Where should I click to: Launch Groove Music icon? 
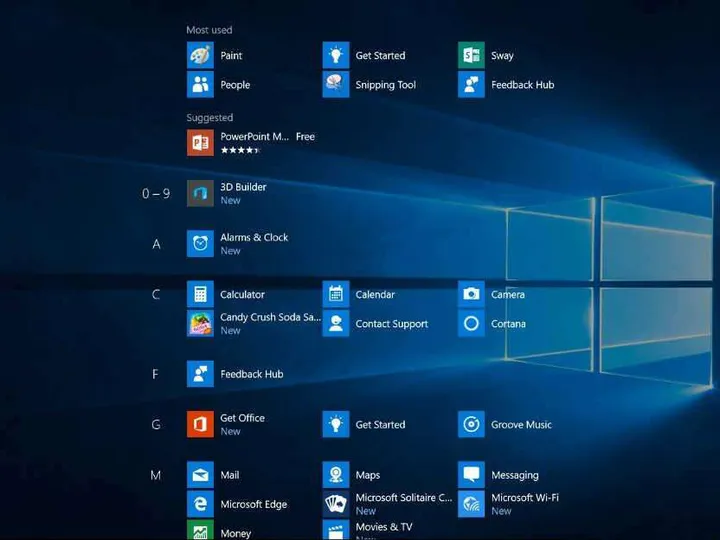point(471,424)
